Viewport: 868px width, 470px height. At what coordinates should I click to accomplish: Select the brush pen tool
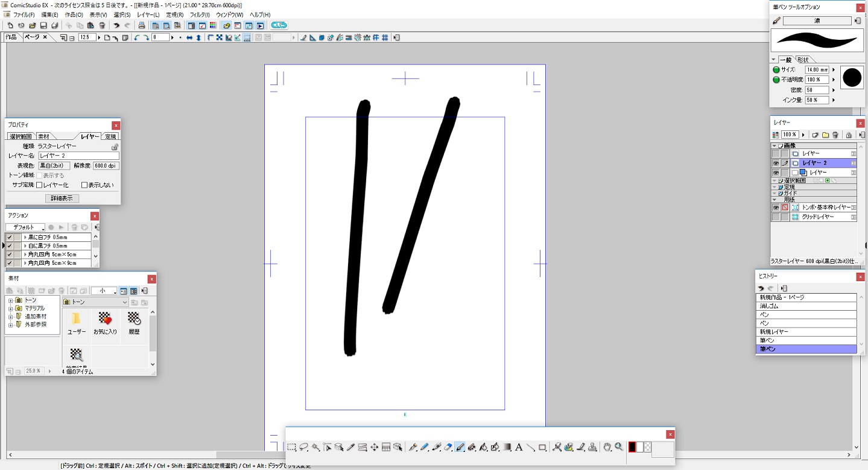click(x=460, y=447)
